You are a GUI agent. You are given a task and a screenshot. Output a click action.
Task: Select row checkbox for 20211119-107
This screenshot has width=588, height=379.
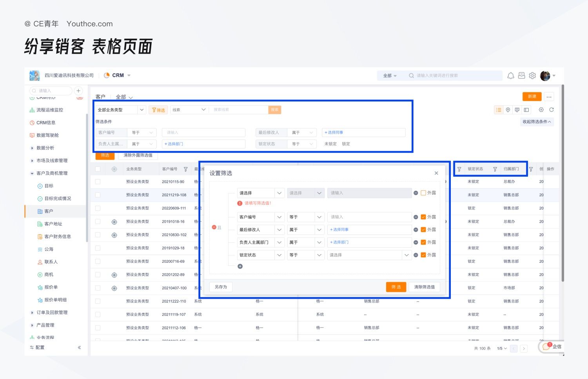(98, 314)
